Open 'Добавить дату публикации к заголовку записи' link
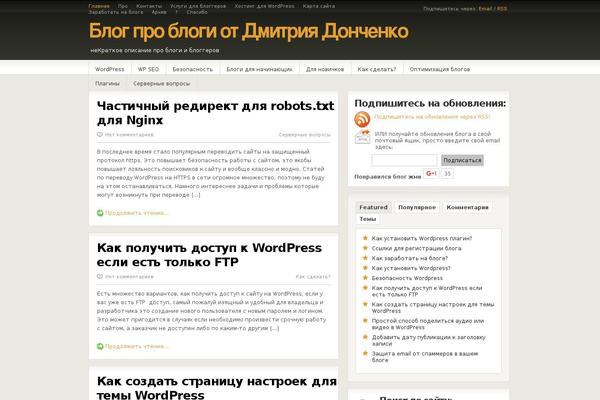Screen dimensions: 600x400 pos(429,341)
